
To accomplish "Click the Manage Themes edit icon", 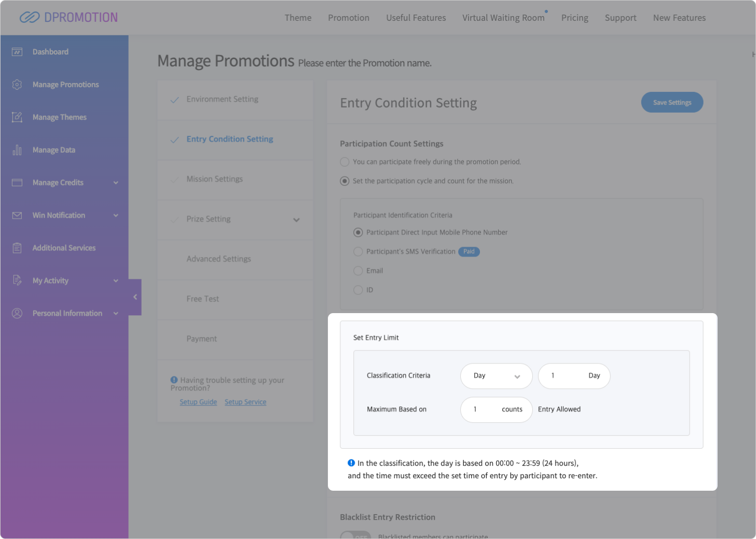I will pos(17,117).
